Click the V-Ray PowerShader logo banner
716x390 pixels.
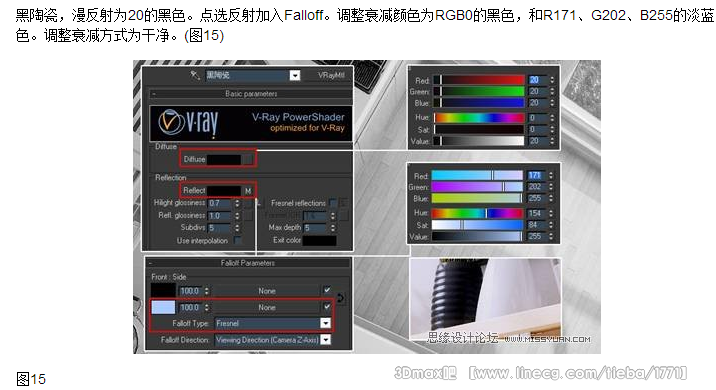click(x=251, y=123)
